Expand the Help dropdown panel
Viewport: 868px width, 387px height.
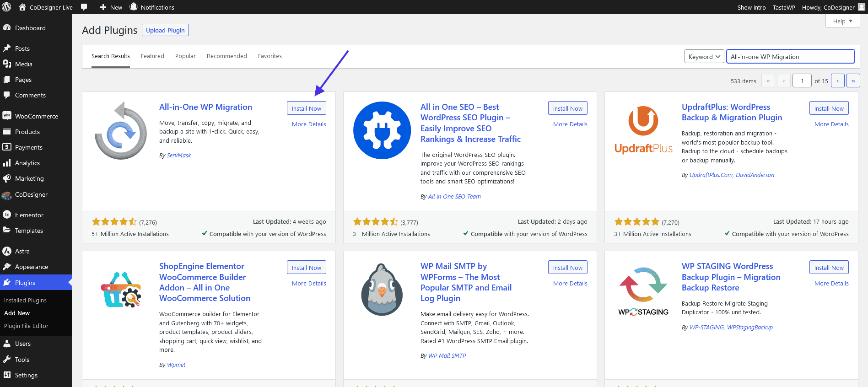click(842, 21)
